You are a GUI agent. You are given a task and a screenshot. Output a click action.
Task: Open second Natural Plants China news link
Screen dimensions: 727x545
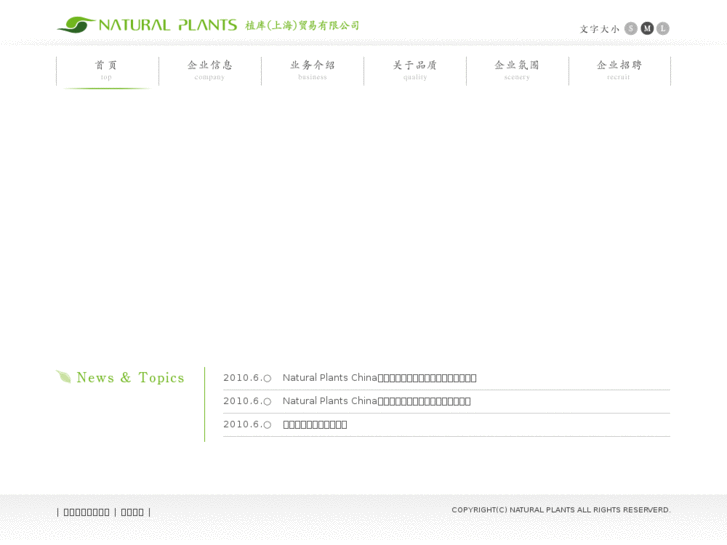[x=376, y=401]
